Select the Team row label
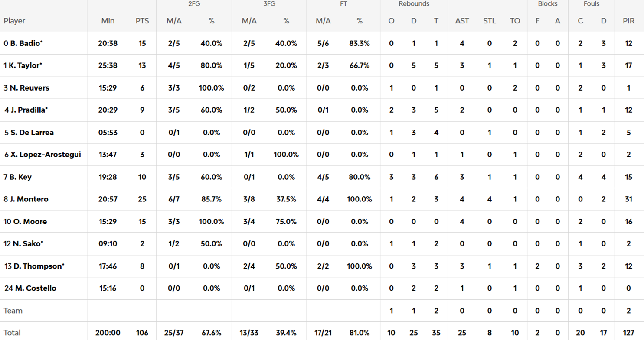 point(13,311)
